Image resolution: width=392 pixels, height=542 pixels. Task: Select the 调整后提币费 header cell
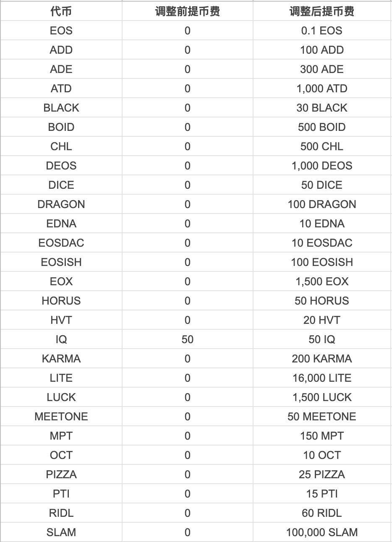point(322,11)
